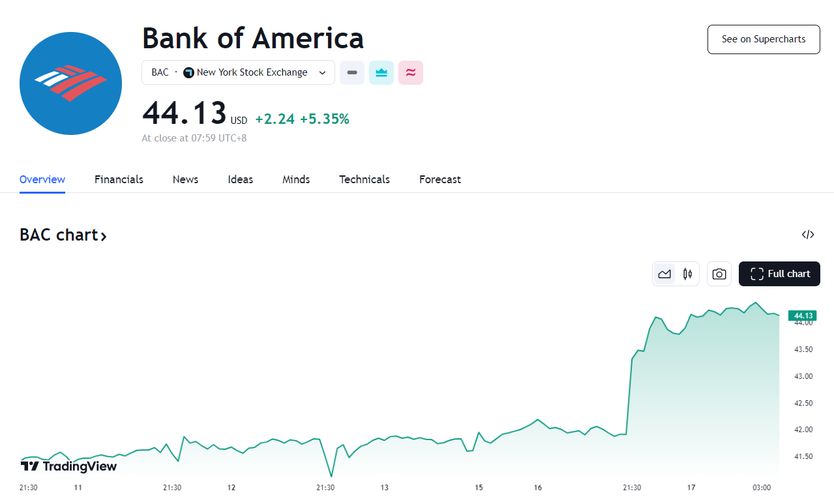
Task: Click the 44.13 price label on axis
Action: tap(802, 316)
